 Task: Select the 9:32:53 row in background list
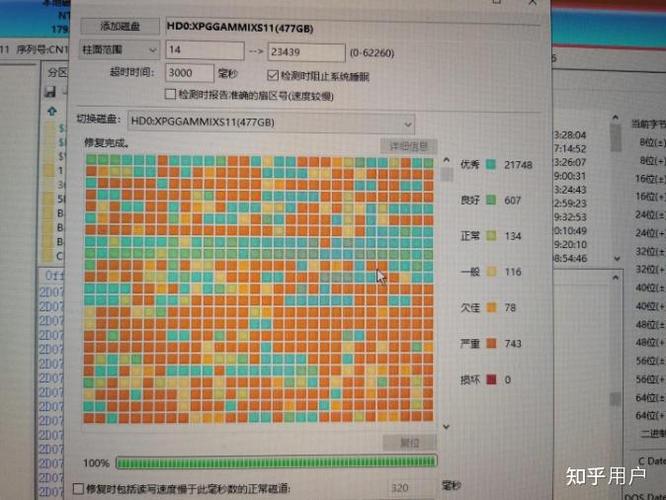tap(570, 218)
